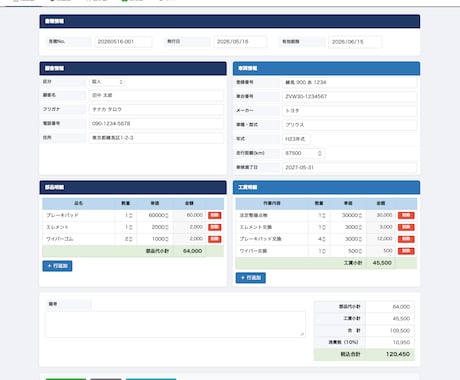Click the エレメント交換 labor item cell
460x380 pixels.
coord(272,227)
